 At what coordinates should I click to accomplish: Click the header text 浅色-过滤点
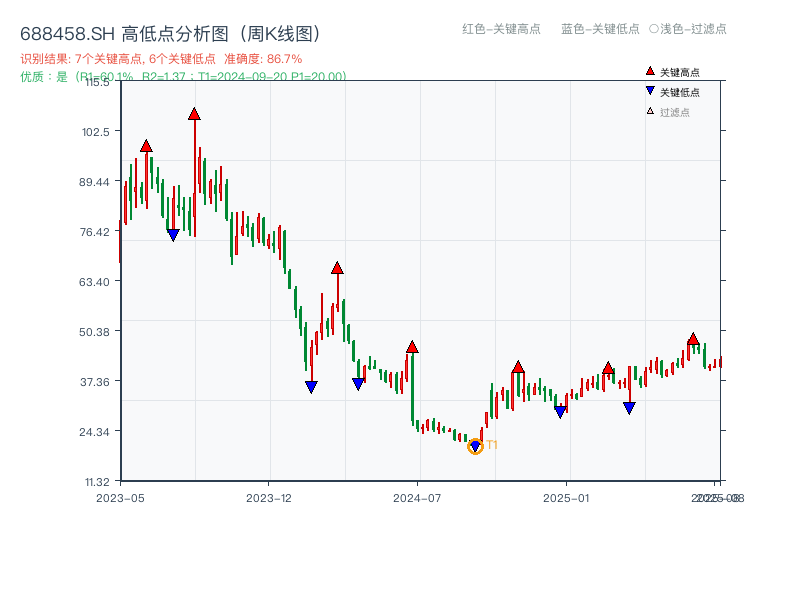693,29
